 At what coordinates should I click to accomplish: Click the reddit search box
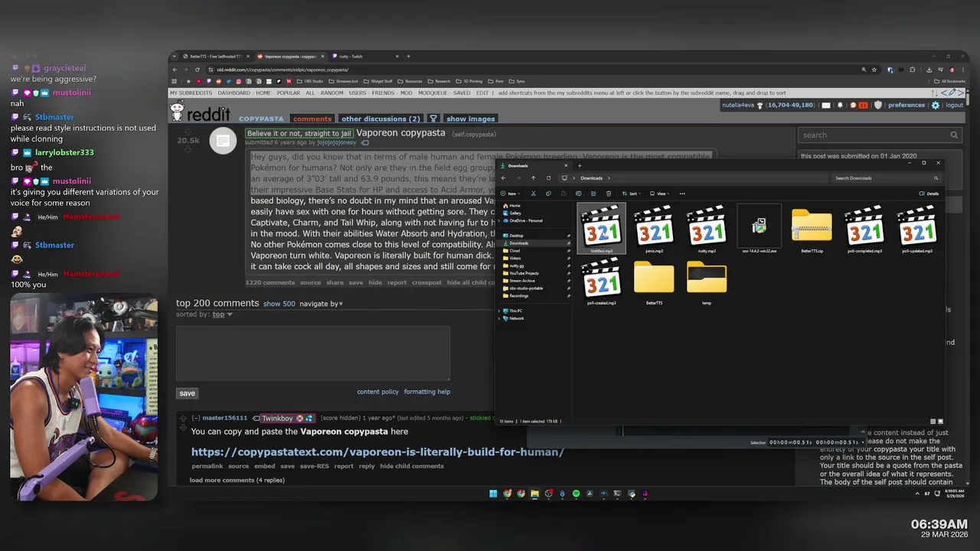(x=880, y=135)
